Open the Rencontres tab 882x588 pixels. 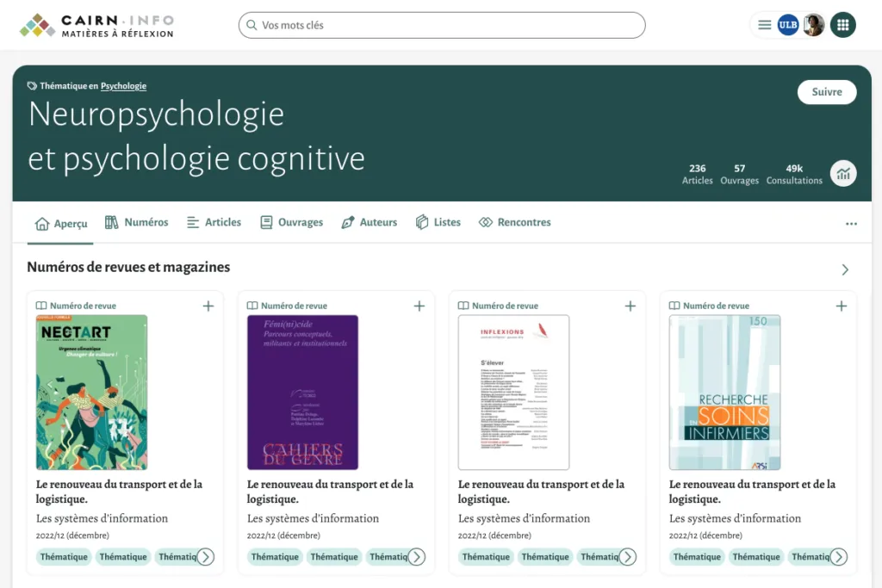(514, 222)
